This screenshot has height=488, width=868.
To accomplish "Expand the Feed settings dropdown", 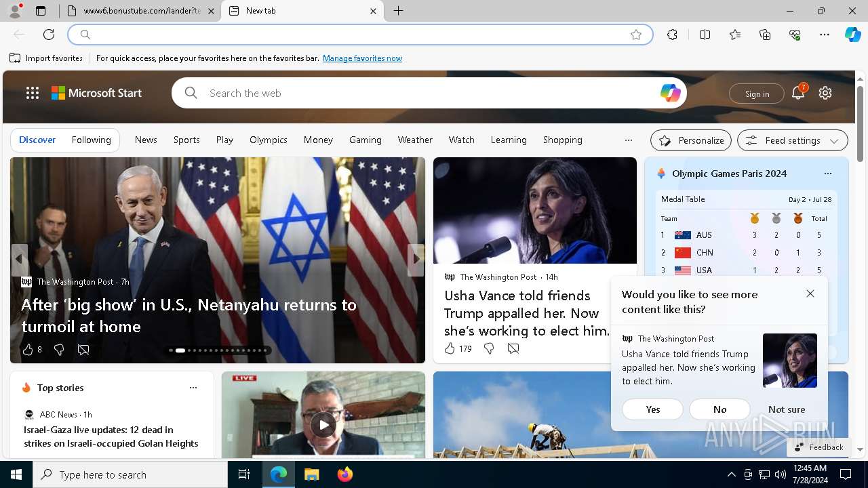I will (792, 140).
